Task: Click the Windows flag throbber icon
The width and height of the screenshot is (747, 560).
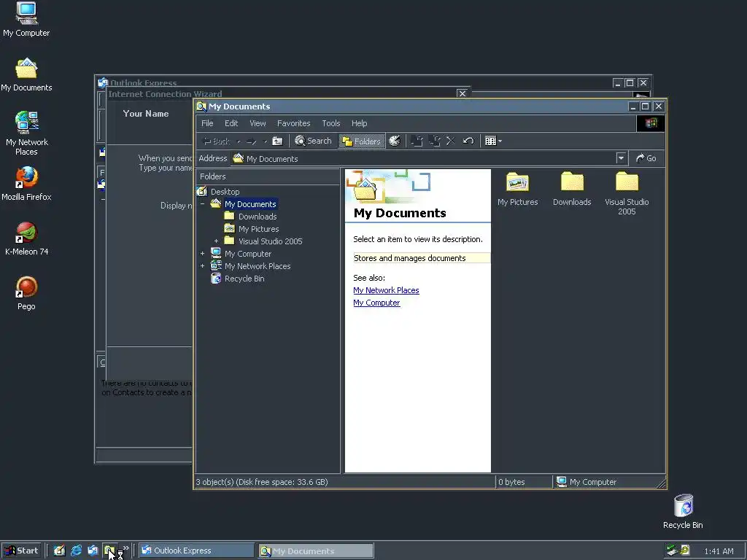Action: pyautogui.click(x=651, y=123)
